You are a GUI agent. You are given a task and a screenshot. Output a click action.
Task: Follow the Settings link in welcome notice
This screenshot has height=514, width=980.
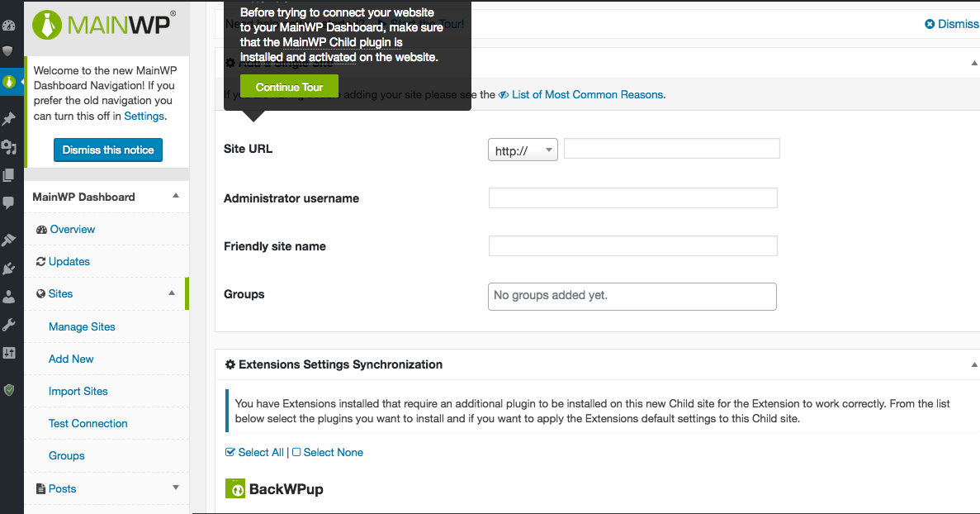pos(144,117)
